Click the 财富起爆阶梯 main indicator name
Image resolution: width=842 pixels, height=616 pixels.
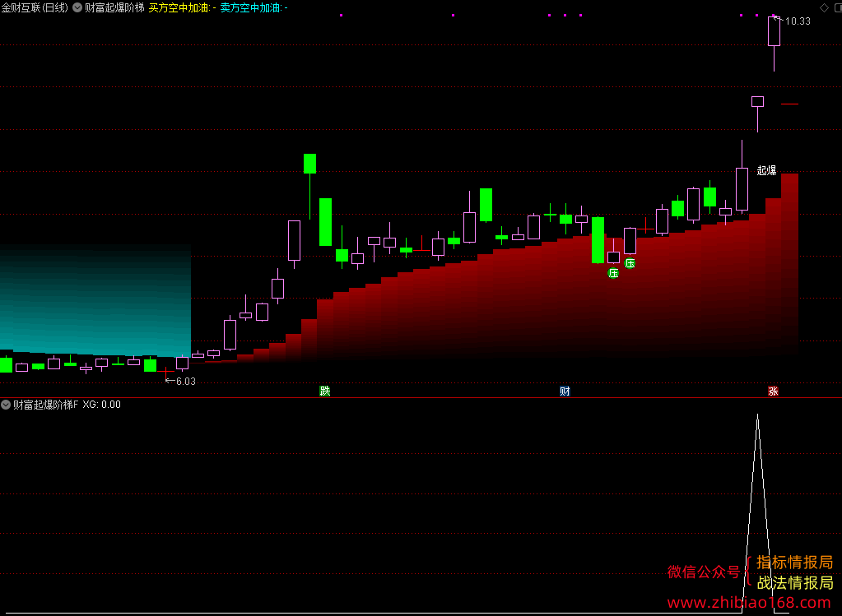114,7
